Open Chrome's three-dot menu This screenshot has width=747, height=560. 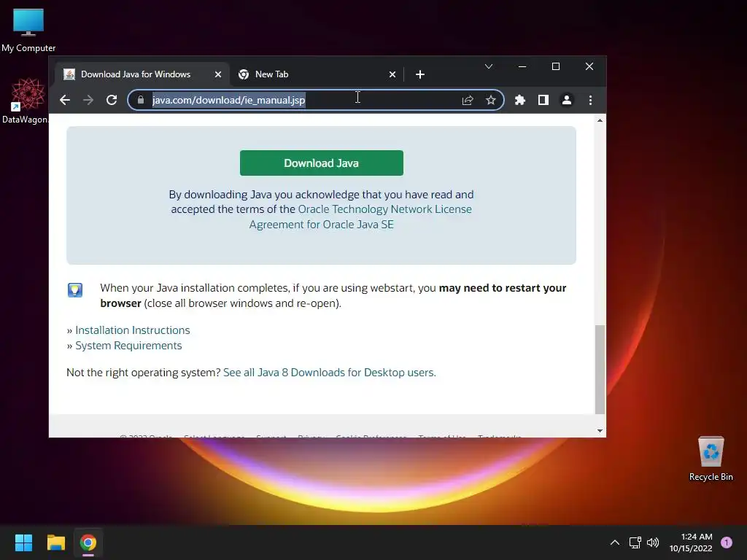click(590, 100)
